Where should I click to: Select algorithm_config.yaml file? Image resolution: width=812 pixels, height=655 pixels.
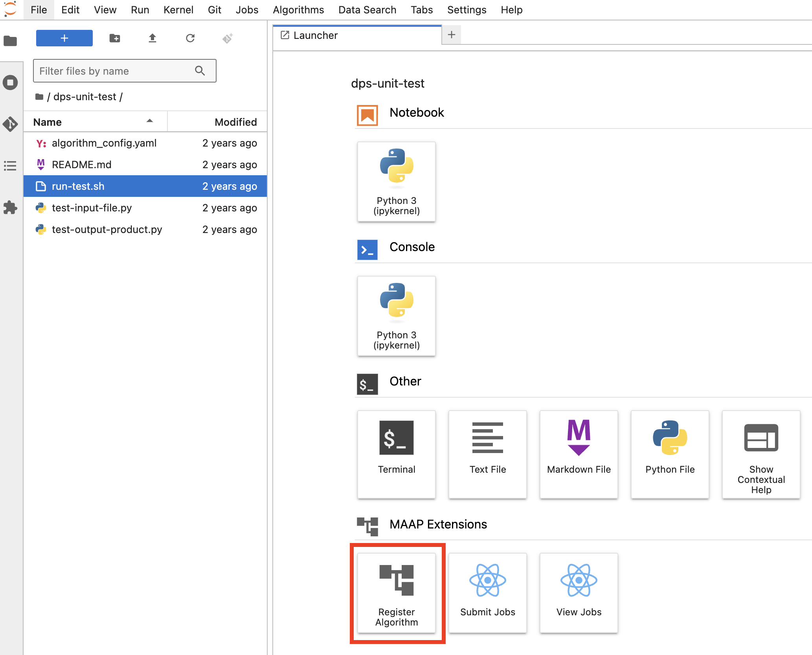(145, 143)
